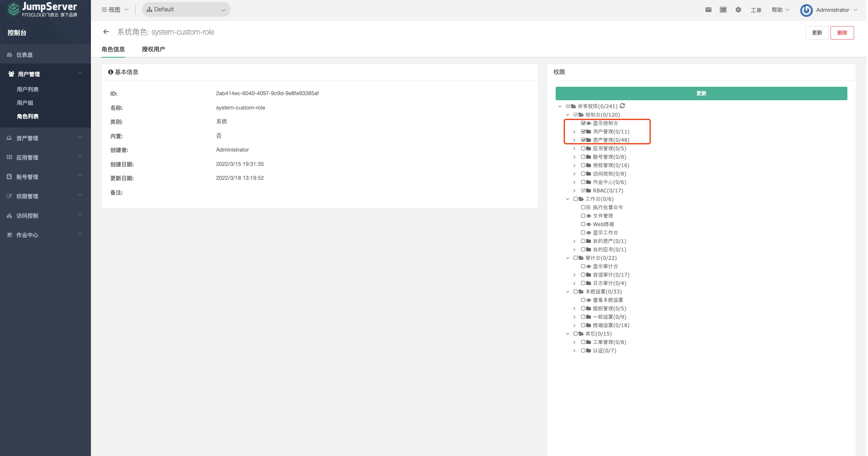Toggle the Web终端 permission checkbox
Viewport: 868px width, 456px height.
coord(583,224)
